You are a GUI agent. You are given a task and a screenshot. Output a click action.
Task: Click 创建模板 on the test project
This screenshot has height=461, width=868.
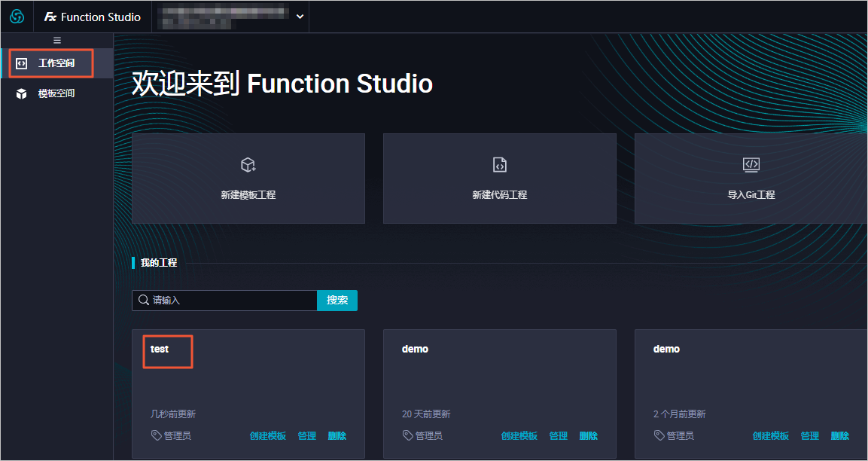point(268,436)
